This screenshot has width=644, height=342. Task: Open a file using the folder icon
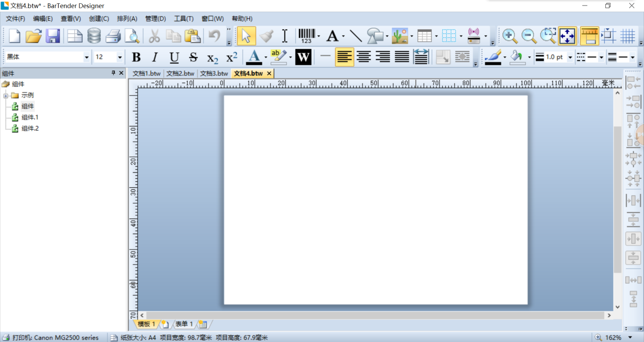tap(34, 36)
